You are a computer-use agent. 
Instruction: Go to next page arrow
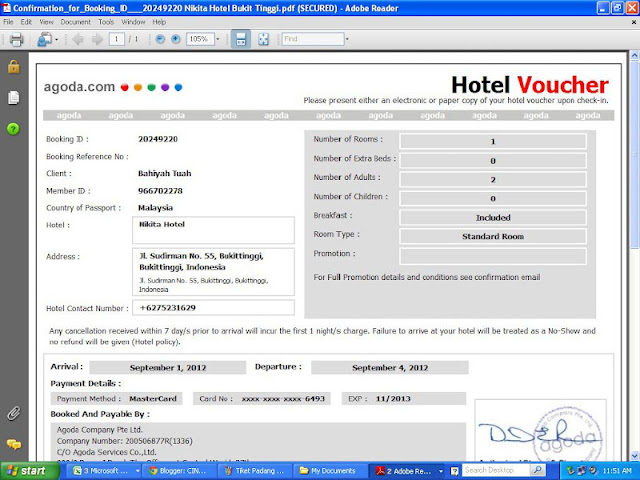(x=97, y=40)
